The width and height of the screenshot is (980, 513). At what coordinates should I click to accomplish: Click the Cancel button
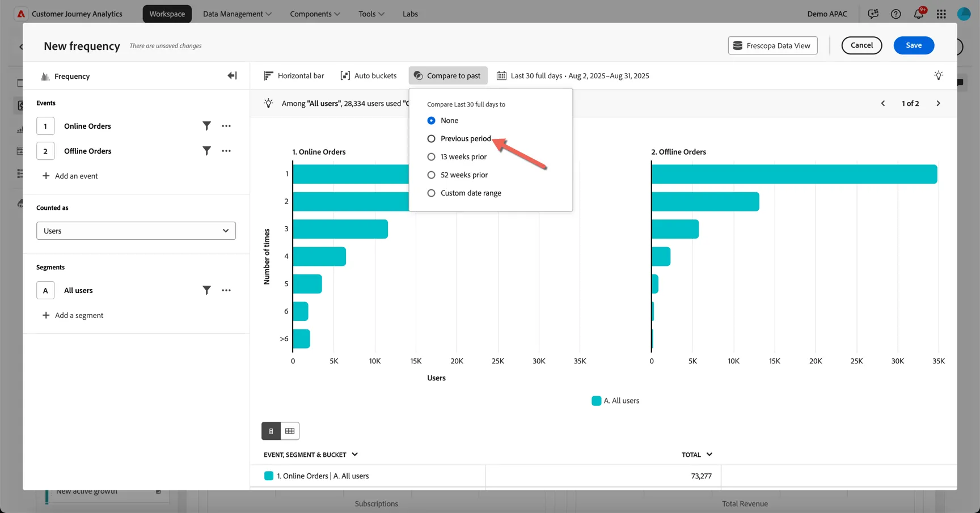click(x=861, y=45)
